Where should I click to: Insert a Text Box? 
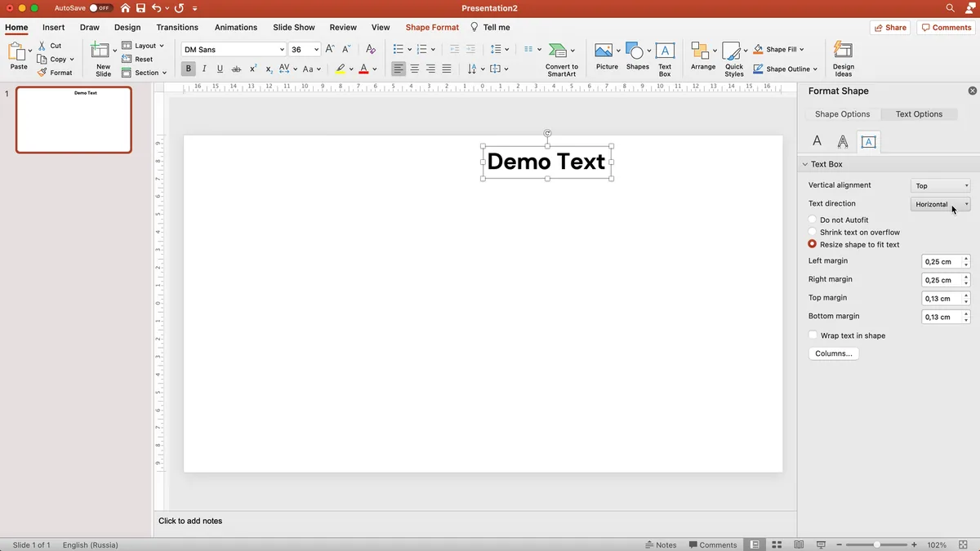(665, 60)
